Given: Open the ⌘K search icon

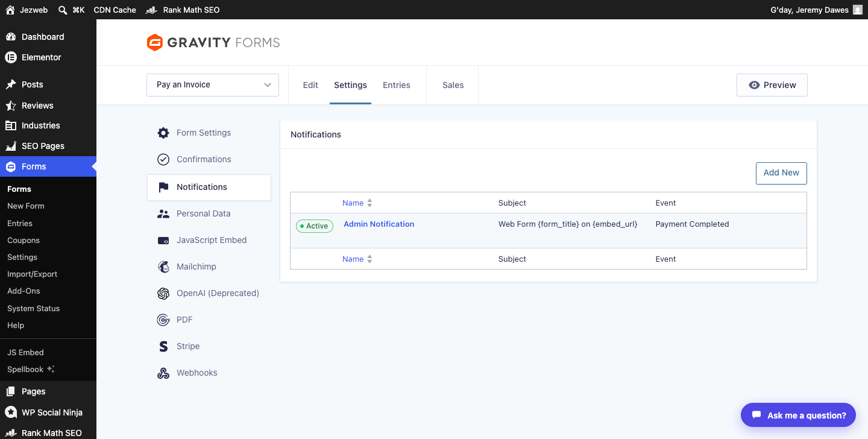Looking at the screenshot, I should point(63,10).
